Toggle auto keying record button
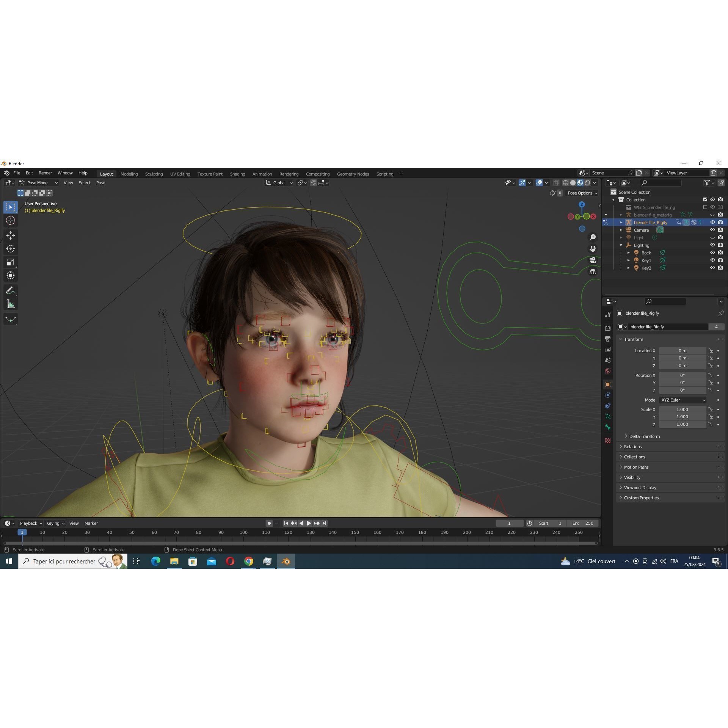This screenshot has height=728, width=728. (x=269, y=523)
